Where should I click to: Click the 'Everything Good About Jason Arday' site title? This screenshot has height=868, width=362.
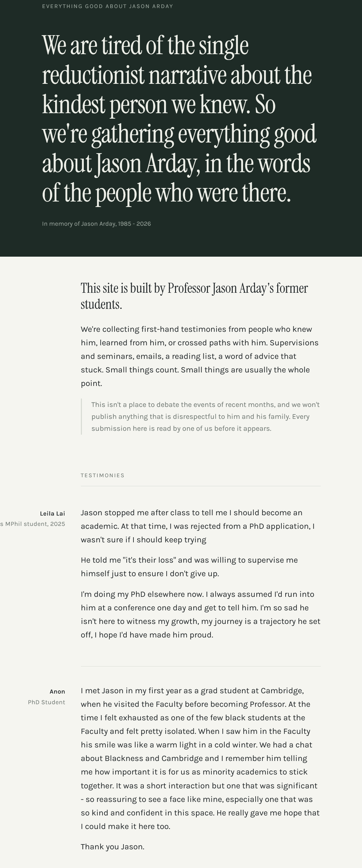point(107,6)
